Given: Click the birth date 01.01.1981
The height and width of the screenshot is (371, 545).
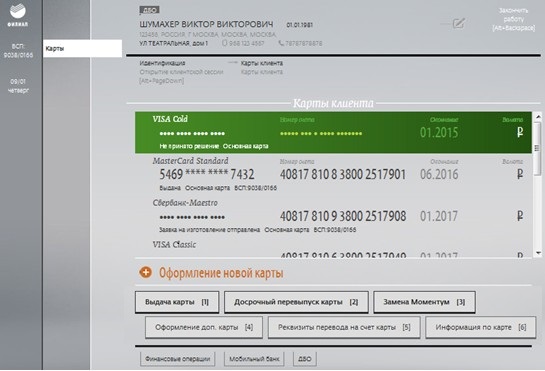Looking at the screenshot, I should point(300,25).
